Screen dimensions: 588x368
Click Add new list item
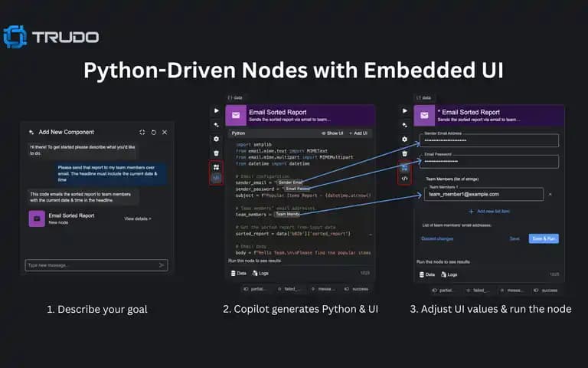[x=489, y=212]
